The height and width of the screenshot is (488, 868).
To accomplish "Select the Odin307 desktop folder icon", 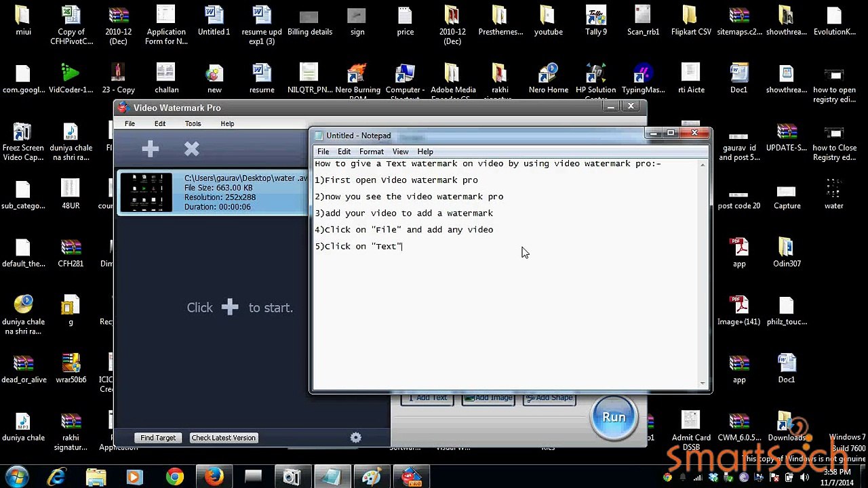I will [787, 253].
